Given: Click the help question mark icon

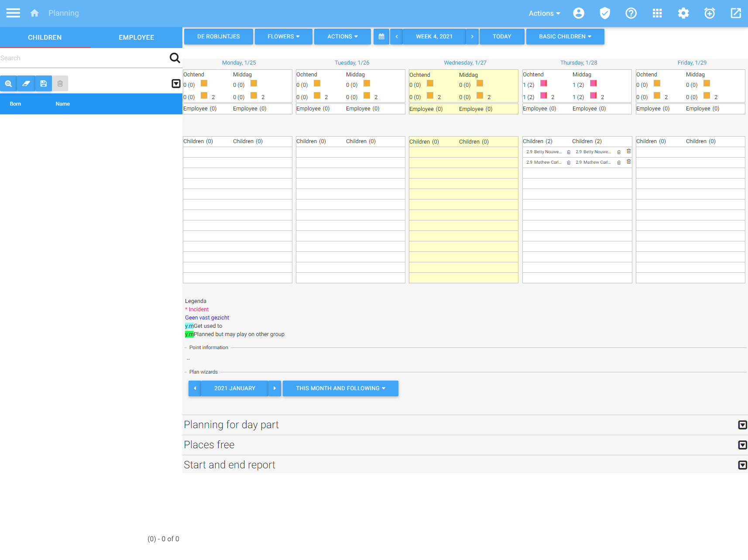Looking at the screenshot, I should click(x=631, y=13).
